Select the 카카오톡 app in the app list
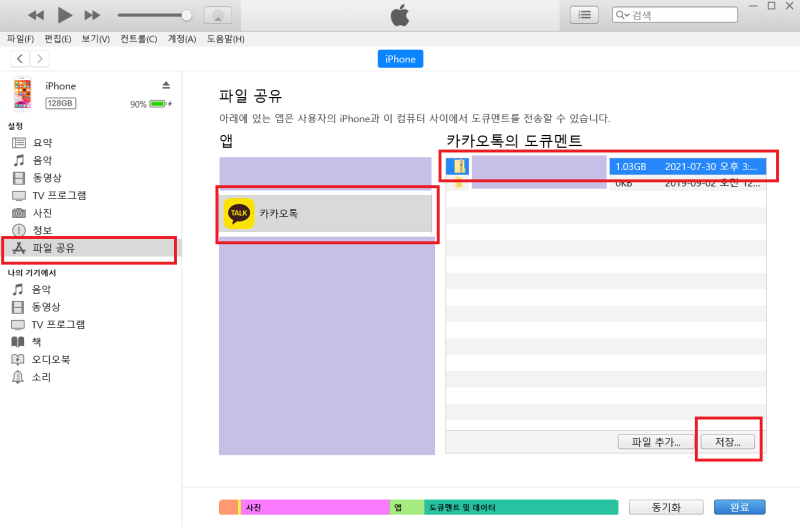The image size is (800, 527). tap(326, 213)
